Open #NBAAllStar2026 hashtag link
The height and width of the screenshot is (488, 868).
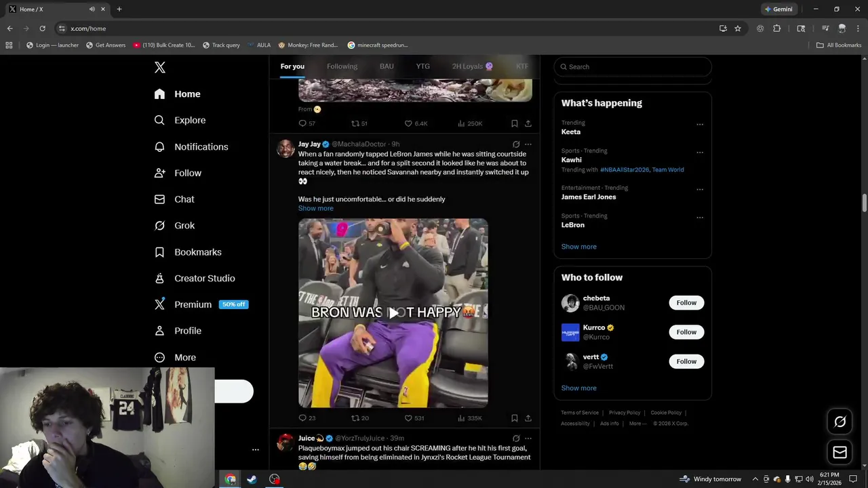624,169
